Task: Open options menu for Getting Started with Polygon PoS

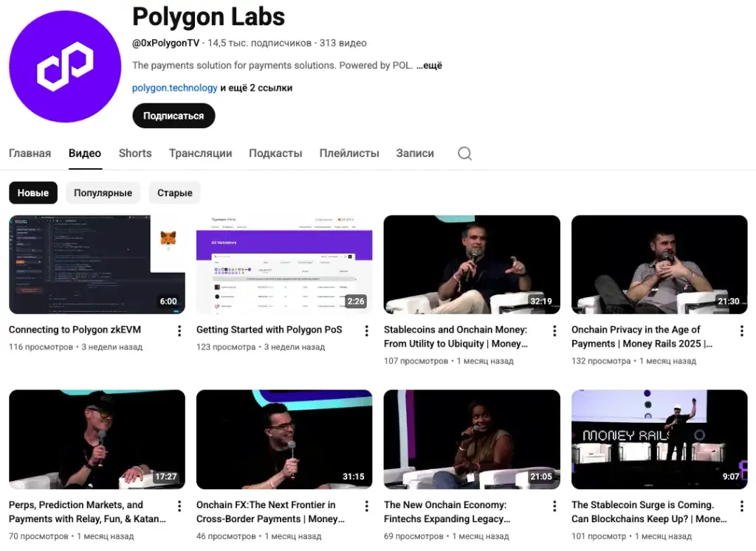Action: coord(367,330)
